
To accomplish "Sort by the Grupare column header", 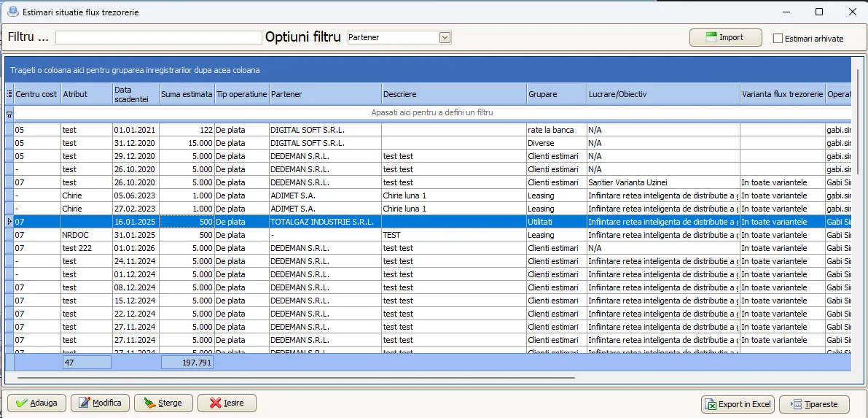I will pyautogui.click(x=556, y=94).
